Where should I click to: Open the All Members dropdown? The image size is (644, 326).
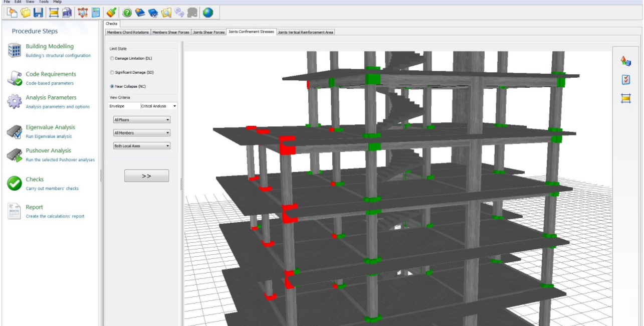click(x=142, y=133)
